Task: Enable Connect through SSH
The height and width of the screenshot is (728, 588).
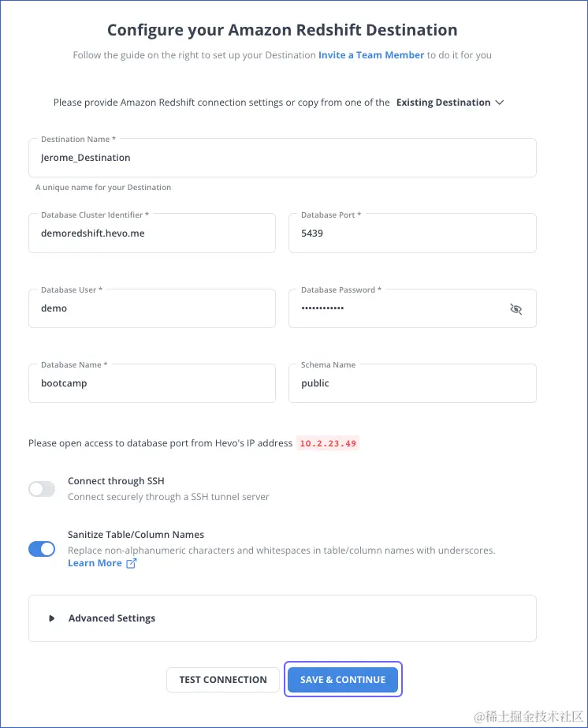Action: (x=41, y=489)
